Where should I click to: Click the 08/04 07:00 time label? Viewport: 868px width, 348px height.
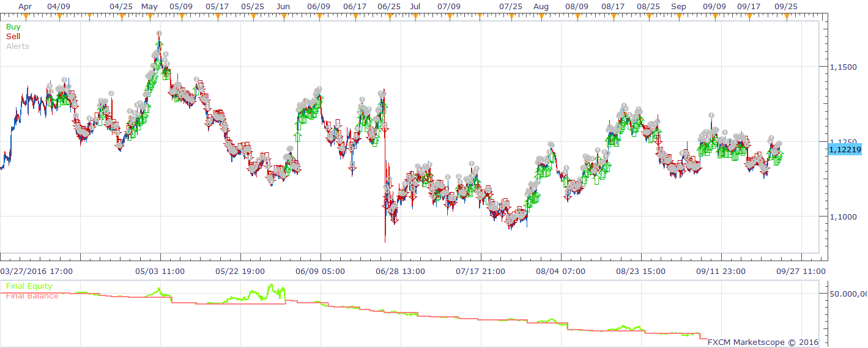(x=560, y=271)
